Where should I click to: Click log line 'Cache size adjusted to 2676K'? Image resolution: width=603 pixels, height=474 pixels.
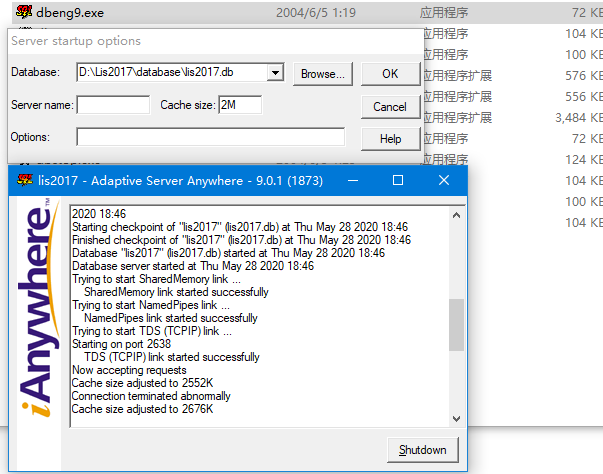[142, 409]
